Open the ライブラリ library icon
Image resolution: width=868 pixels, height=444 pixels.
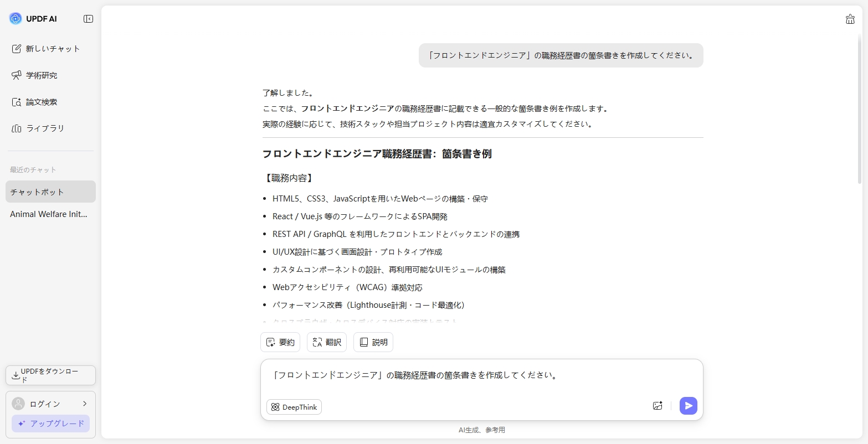coord(17,128)
